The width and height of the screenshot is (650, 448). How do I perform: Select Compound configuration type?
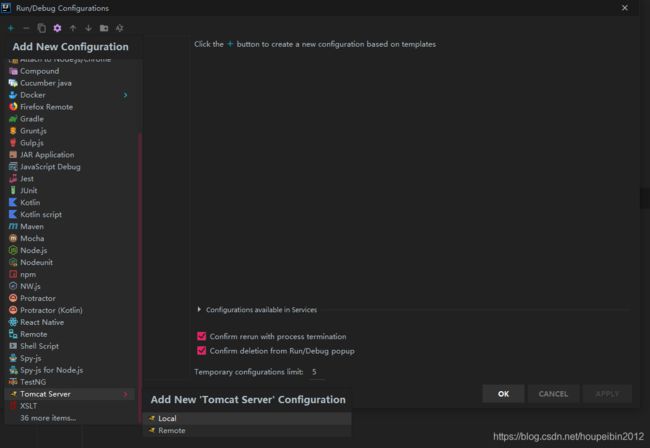point(40,71)
